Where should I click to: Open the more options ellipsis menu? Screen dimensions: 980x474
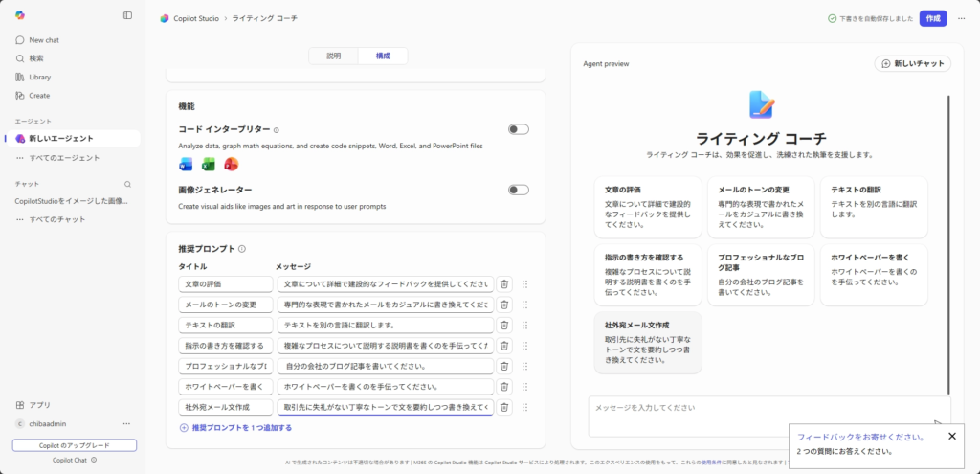pos(961,18)
